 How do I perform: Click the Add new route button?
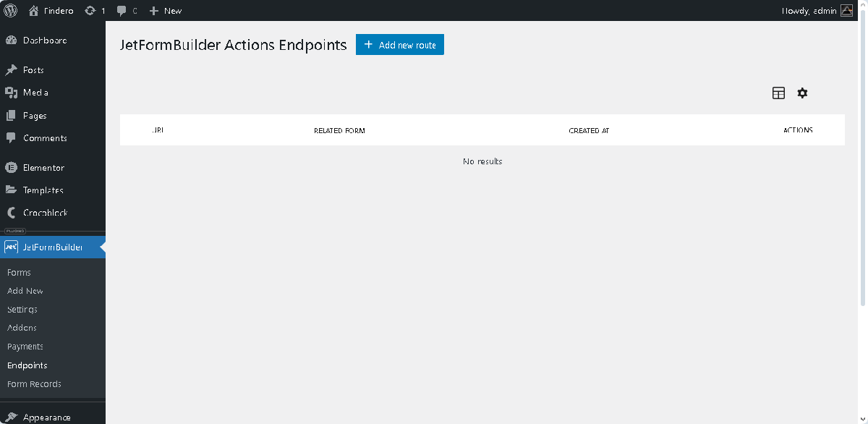pyautogui.click(x=399, y=44)
